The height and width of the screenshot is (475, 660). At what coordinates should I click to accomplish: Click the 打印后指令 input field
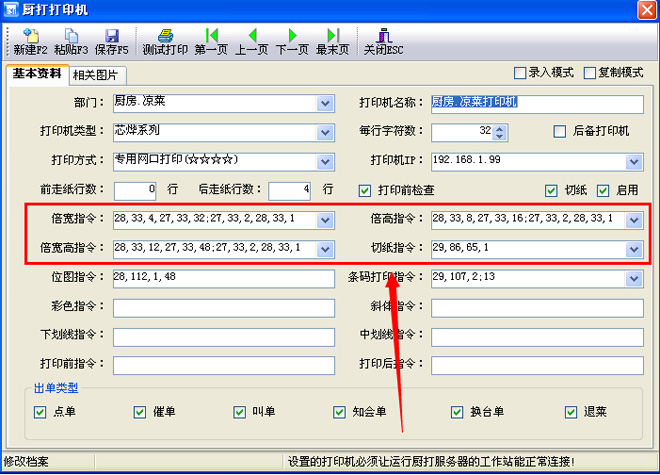(x=537, y=366)
